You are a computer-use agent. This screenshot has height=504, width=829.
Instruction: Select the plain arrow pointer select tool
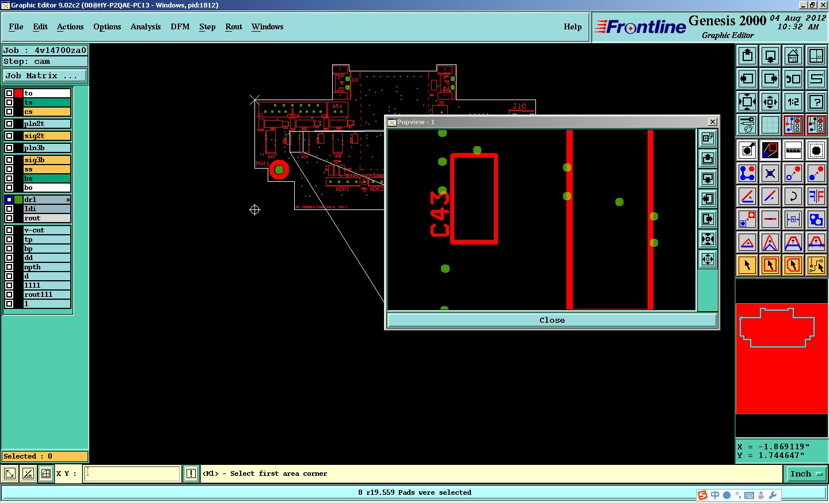coord(747,265)
